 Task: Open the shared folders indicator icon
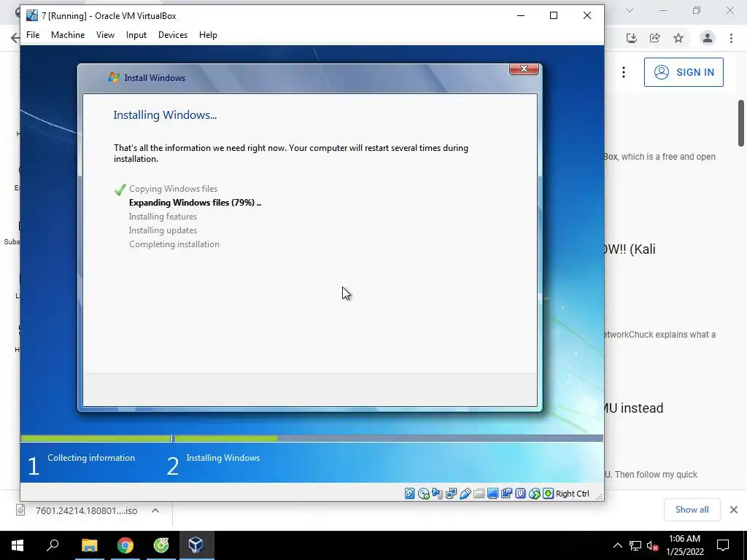pyautogui.click(x=479, y=494)
